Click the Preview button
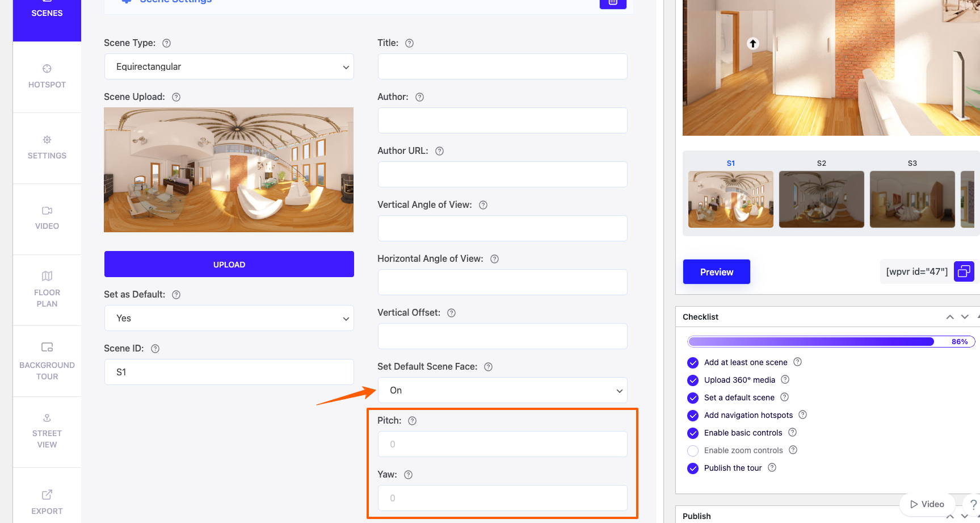The width and height of the screenshot is (980, 523). [x=716, y=272]
